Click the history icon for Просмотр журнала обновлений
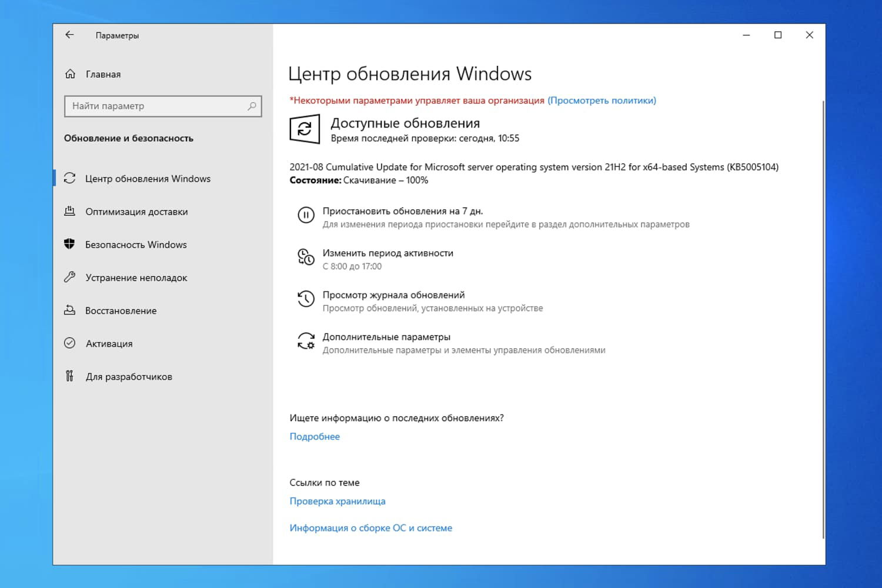 tap(306, 299)
